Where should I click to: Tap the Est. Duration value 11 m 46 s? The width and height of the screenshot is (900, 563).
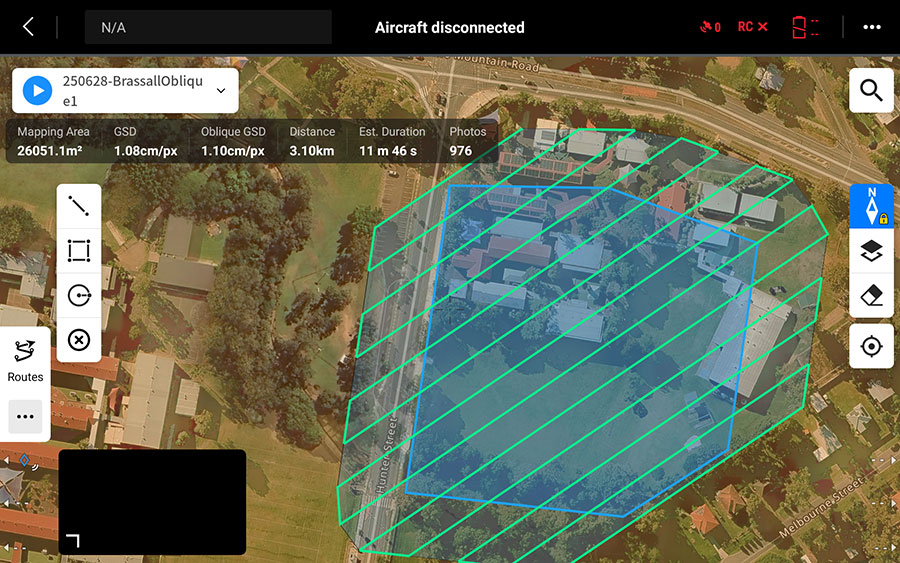click(388, 151)
